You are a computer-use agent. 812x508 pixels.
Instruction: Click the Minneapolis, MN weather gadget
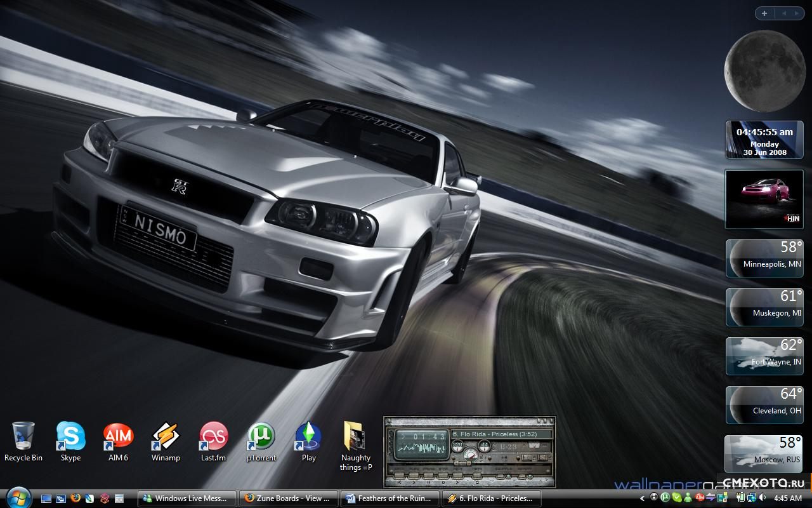(x=764, y=258)
